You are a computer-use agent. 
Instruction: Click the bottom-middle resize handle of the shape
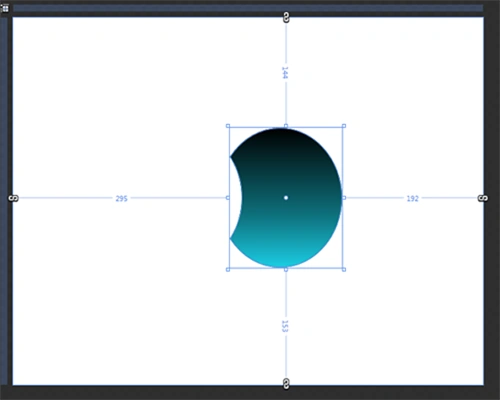coord(286,270)
